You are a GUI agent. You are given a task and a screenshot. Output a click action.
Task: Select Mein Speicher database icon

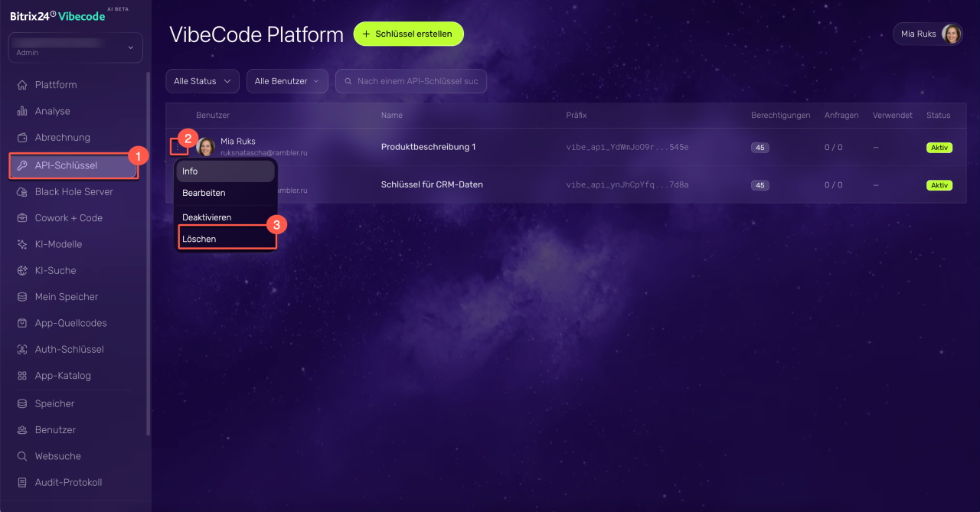(x=22, y=297)
